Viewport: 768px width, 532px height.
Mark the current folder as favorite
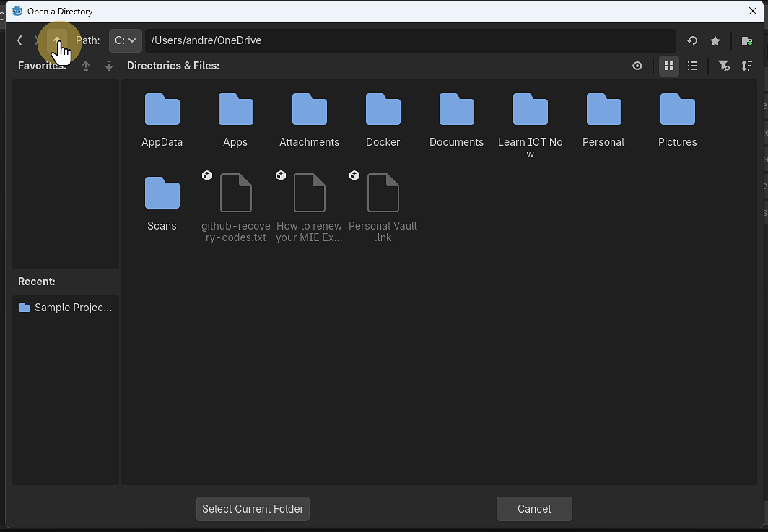pyautogui.click(x=715, y=40)
